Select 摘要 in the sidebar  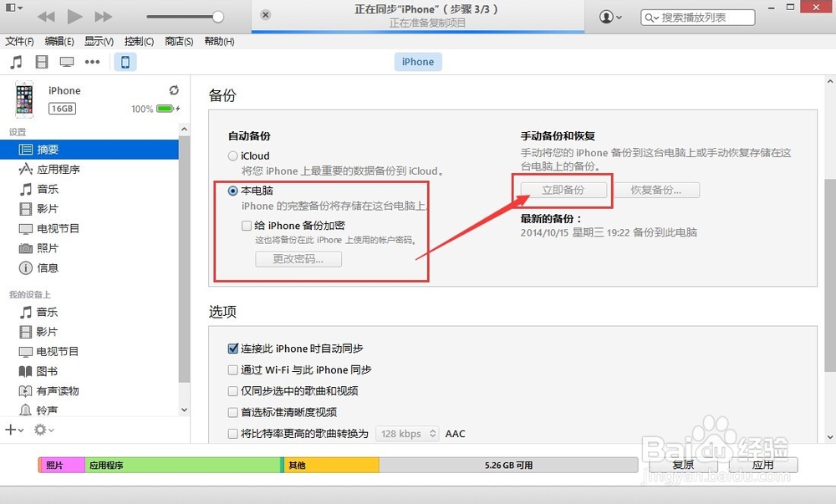tap(89, 150)
